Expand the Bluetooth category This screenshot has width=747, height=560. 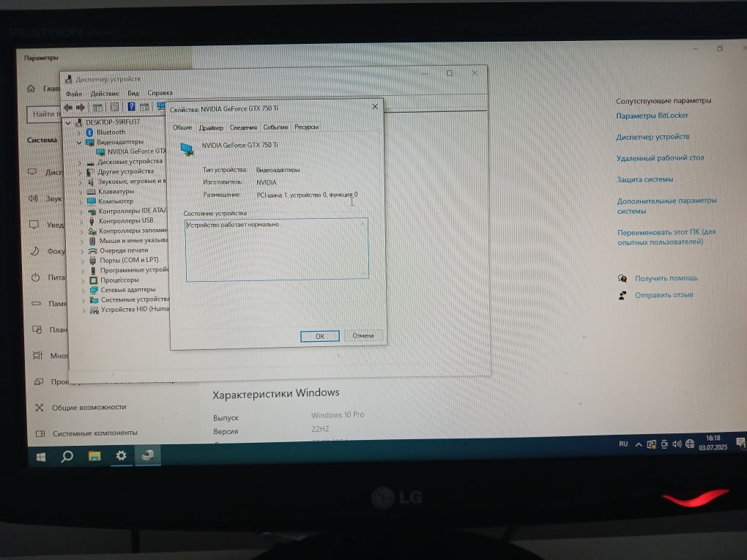pos(79,132)
